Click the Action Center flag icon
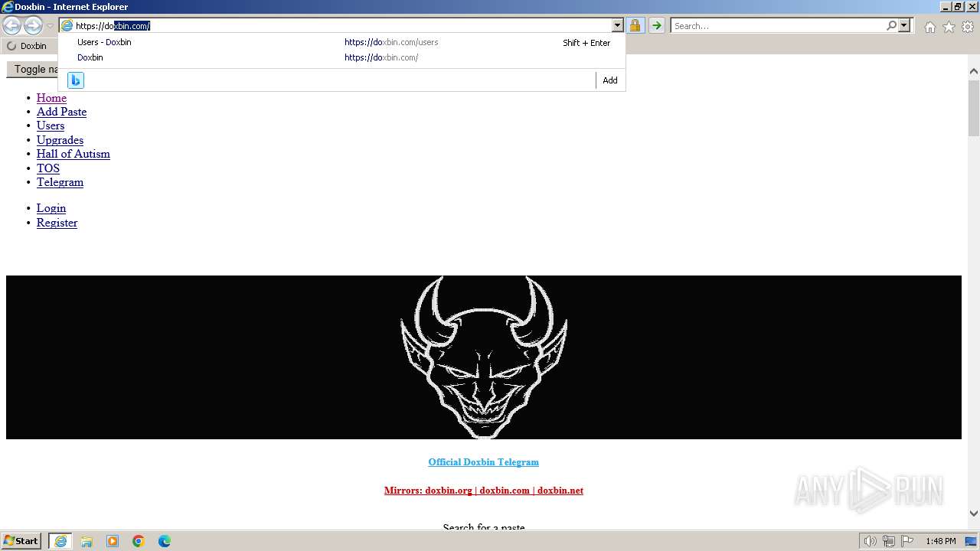 tap(907, 541)
